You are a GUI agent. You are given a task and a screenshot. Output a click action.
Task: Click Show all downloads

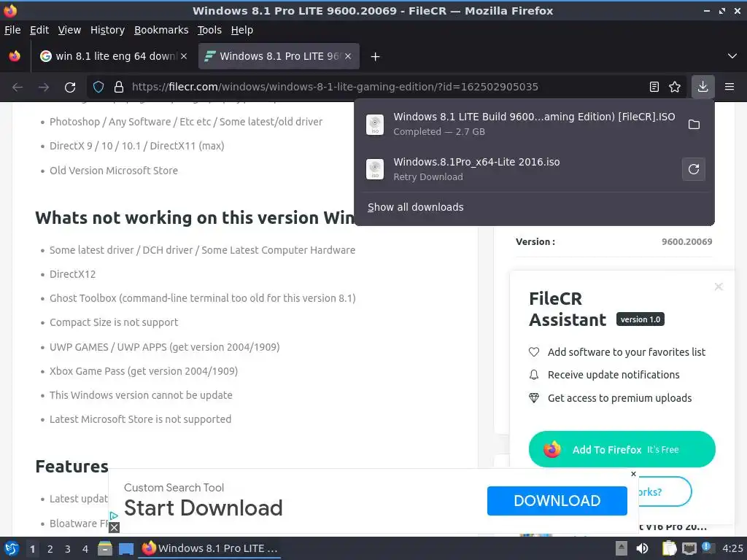click(415, 207)
